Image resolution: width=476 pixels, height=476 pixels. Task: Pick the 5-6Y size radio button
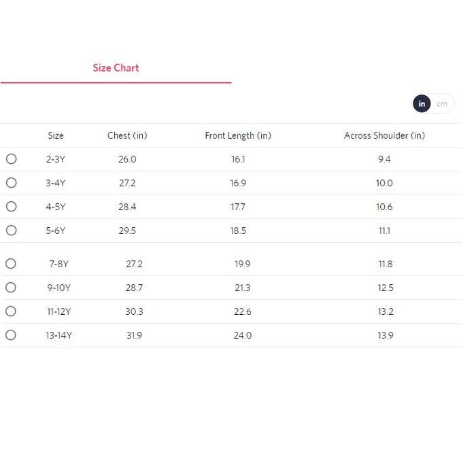(11, 231)
